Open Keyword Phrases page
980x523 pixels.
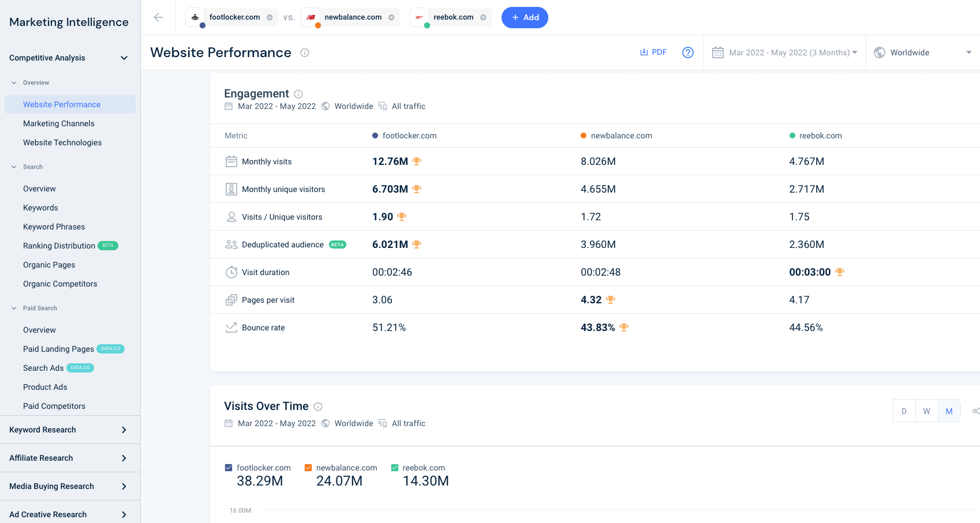tap(54, 227)
